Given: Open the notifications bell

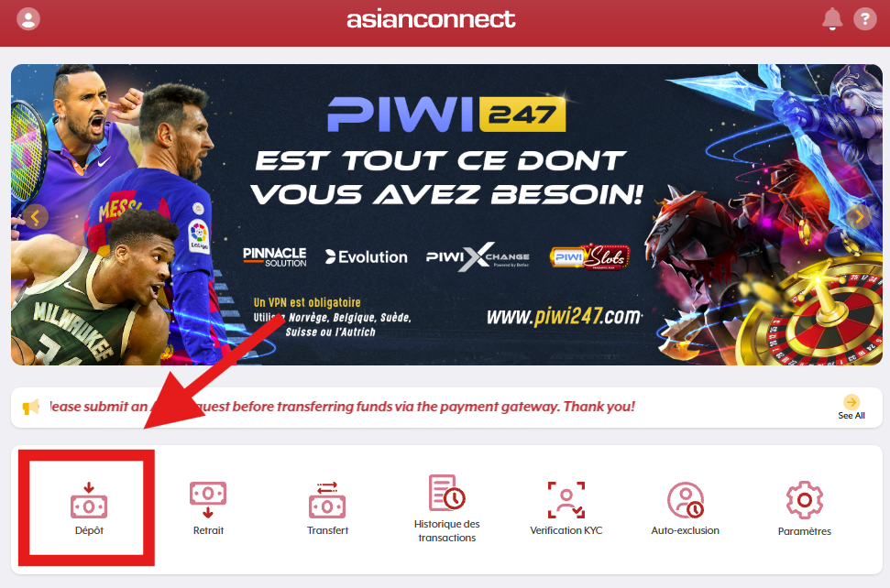Looking at the screenshot, I should click(832, 18).
